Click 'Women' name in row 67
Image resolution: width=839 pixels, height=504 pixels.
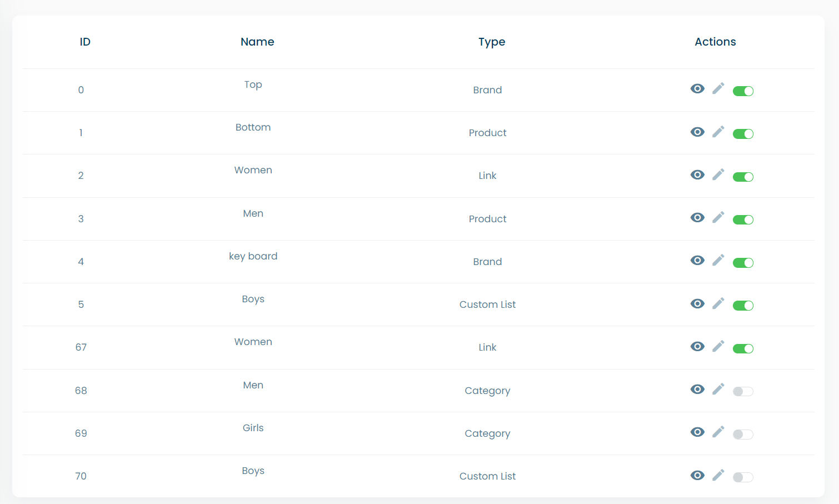pos(253,342)
